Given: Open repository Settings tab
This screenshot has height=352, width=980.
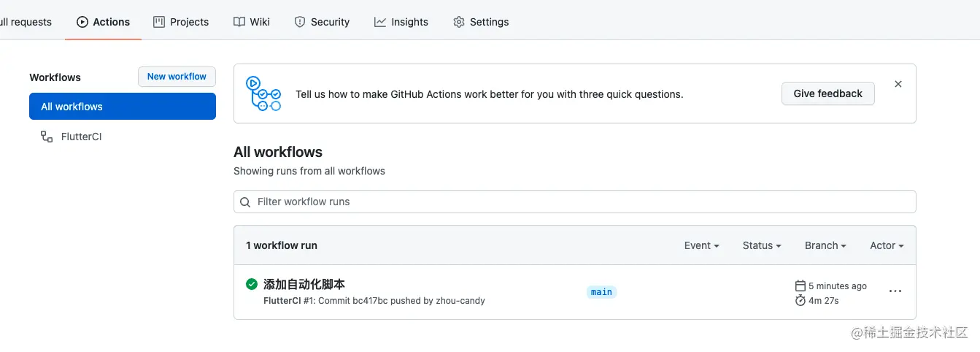Looking at the screenshot, I should (x=481, y=22).
